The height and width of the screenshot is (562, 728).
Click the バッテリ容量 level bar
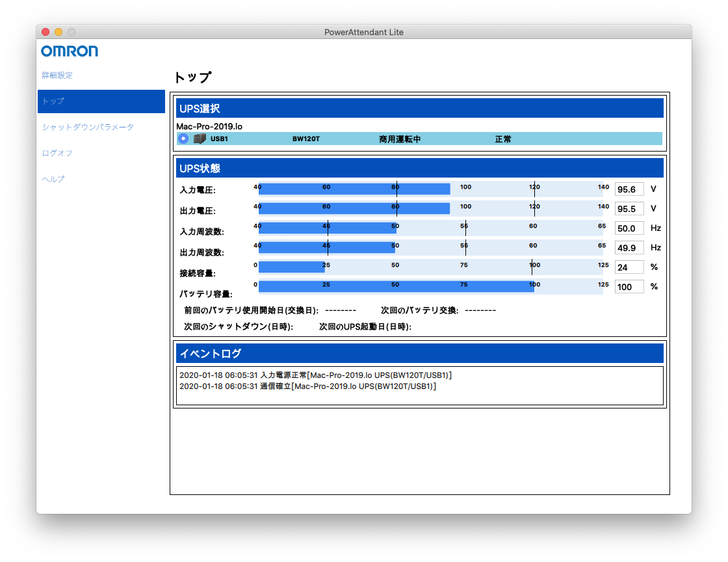pos(396,288)
